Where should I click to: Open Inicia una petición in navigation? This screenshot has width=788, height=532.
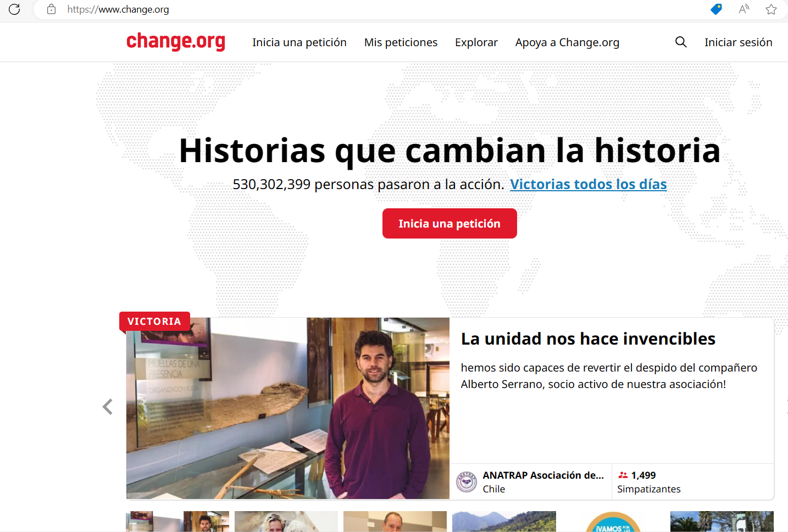tap(299, 42)
